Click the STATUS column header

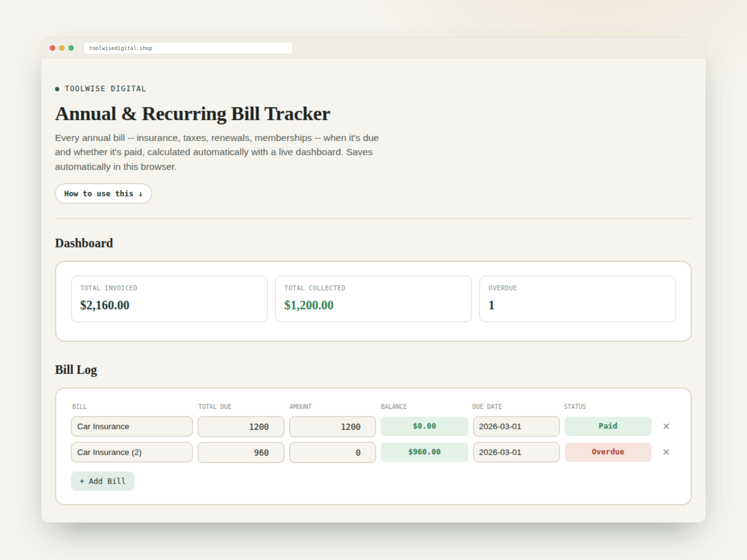[x=575, y=407]
